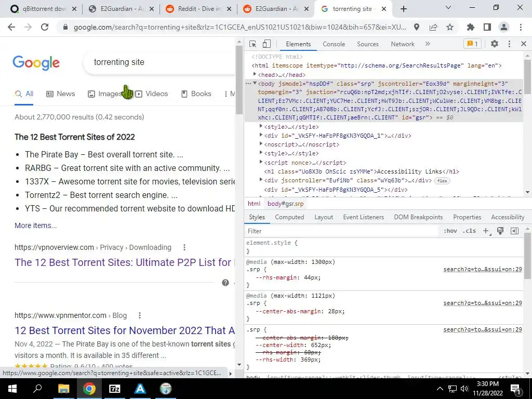Open the DOM Breakpoints tab
Screen dimensions: 532x399
tap(418, 217)
